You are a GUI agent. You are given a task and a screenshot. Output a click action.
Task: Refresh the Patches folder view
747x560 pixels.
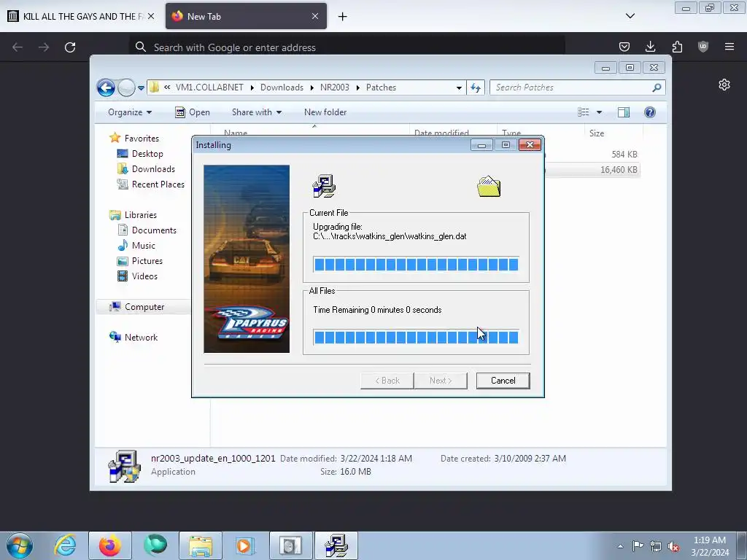(x=476, y=87)
